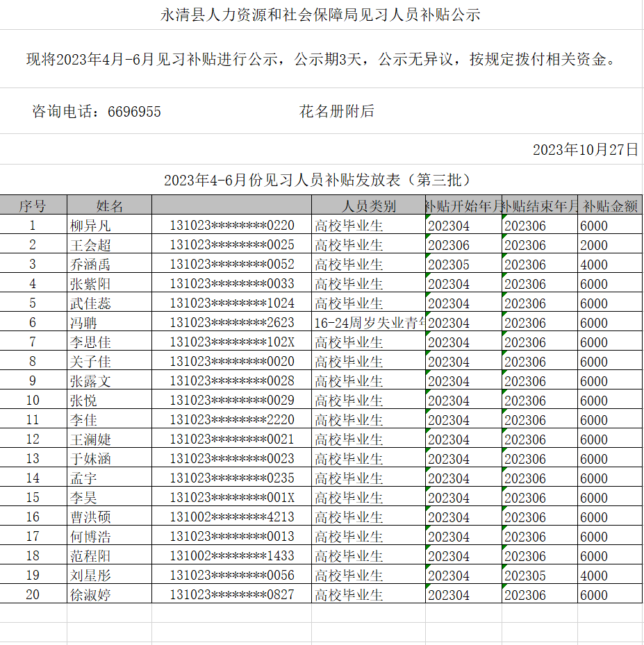
Task: Select the 花名册附后 text cell
Action: click(337, 111)
